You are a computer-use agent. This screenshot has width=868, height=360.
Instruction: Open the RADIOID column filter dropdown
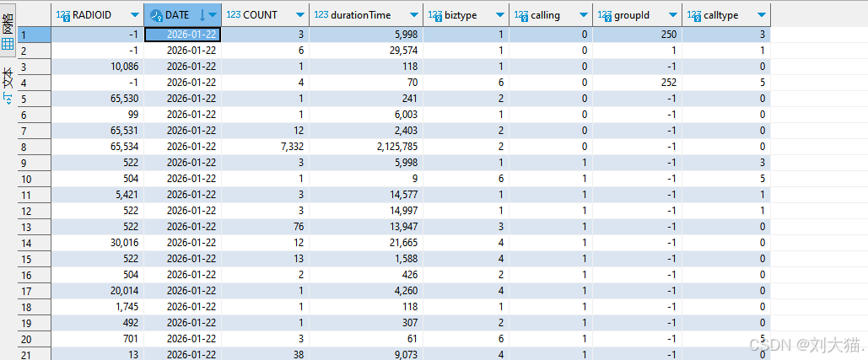click(x=134, y=15)
